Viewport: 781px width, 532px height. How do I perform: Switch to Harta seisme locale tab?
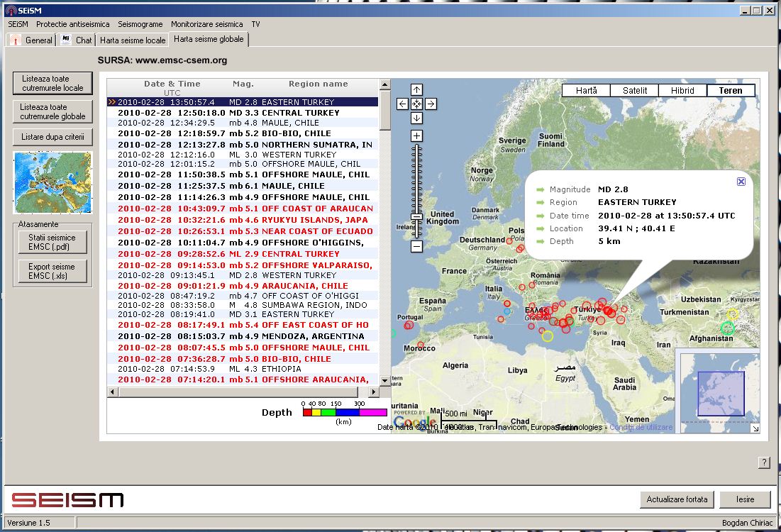tap(133, 40)
